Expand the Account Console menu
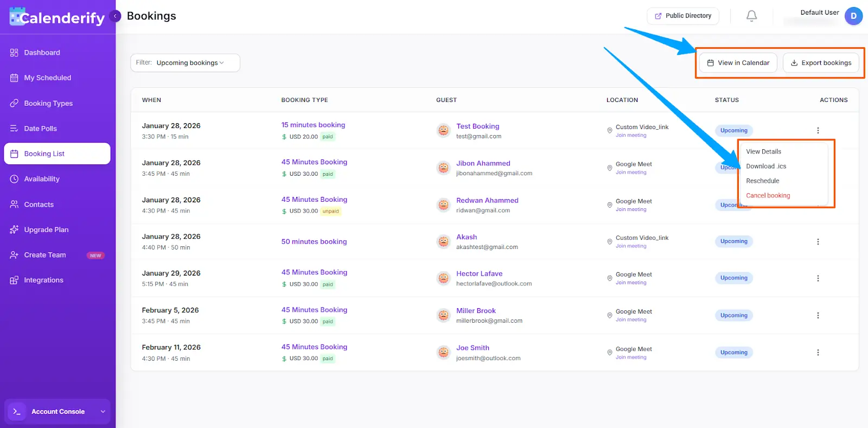The width and height of the screenshot is (868, 428). 58,412
